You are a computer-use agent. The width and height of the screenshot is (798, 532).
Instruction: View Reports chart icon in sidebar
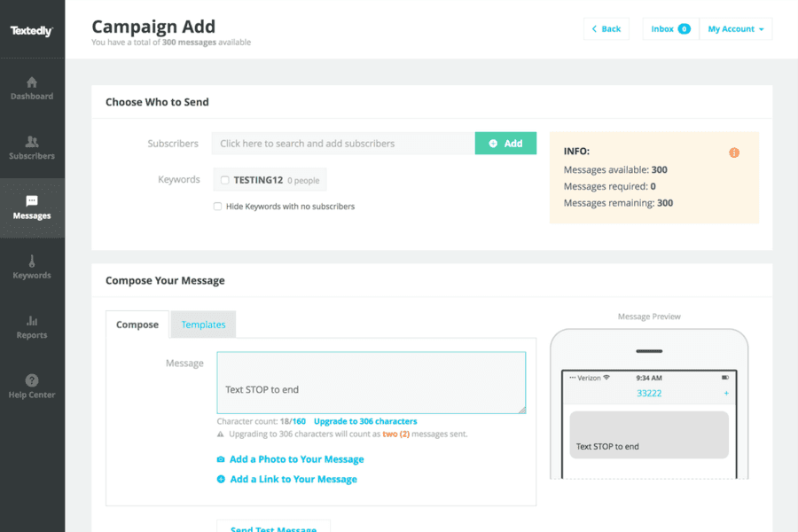coord(32,321)
